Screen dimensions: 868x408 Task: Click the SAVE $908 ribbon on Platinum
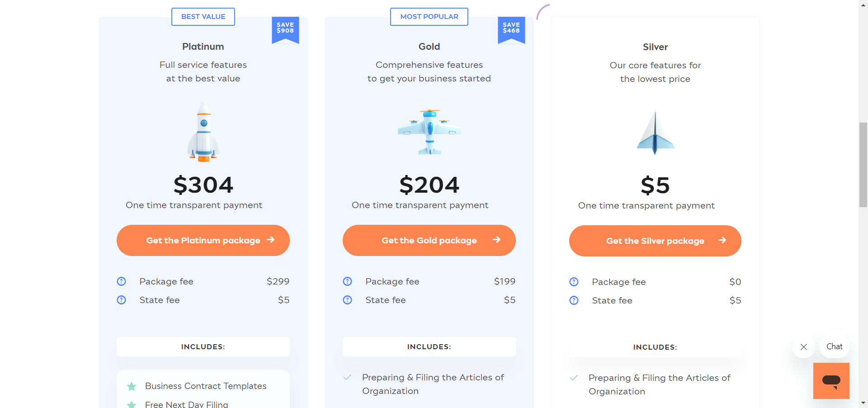(x=285, y=29)
